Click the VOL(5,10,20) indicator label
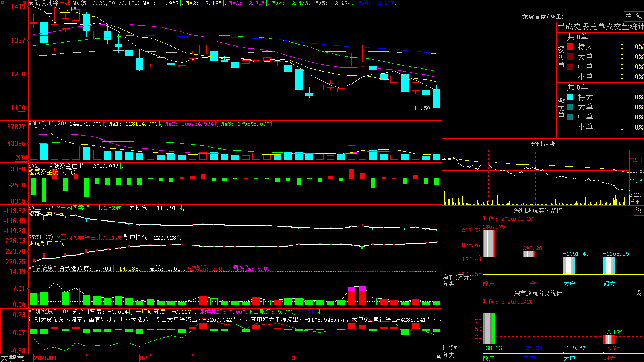 pos(47,124)
